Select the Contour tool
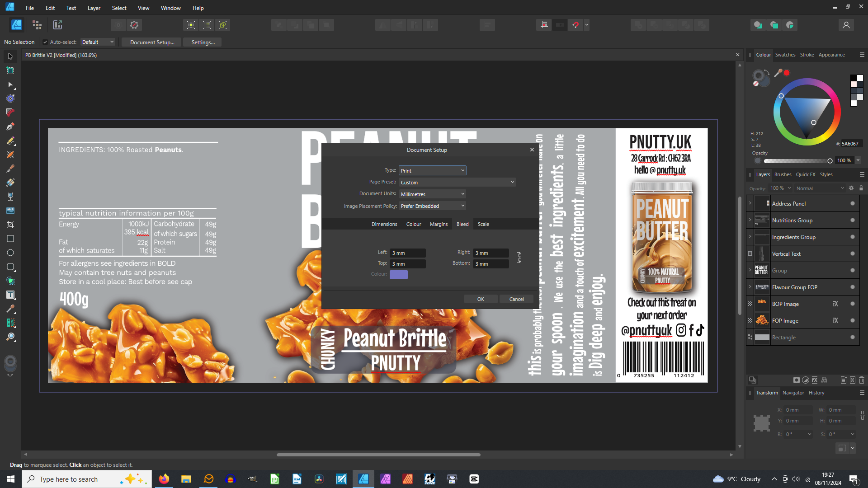Image resolution: width=868 pixels, height=488 pixels. tap(10, 99)
